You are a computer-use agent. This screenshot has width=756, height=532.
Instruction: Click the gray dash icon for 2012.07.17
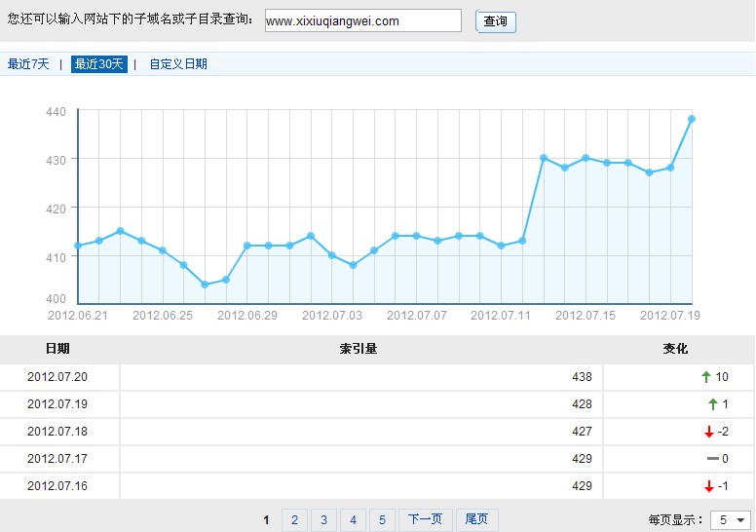coord(712,458)
